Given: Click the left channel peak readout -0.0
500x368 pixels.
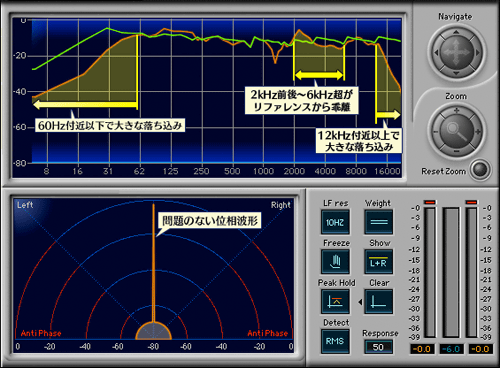Looking at the screenshot, I should 422,349.
